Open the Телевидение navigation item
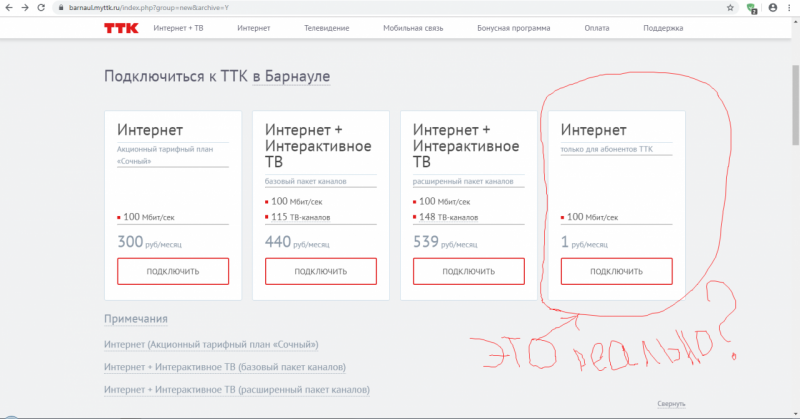800x419 pixels. click(327, 28)
